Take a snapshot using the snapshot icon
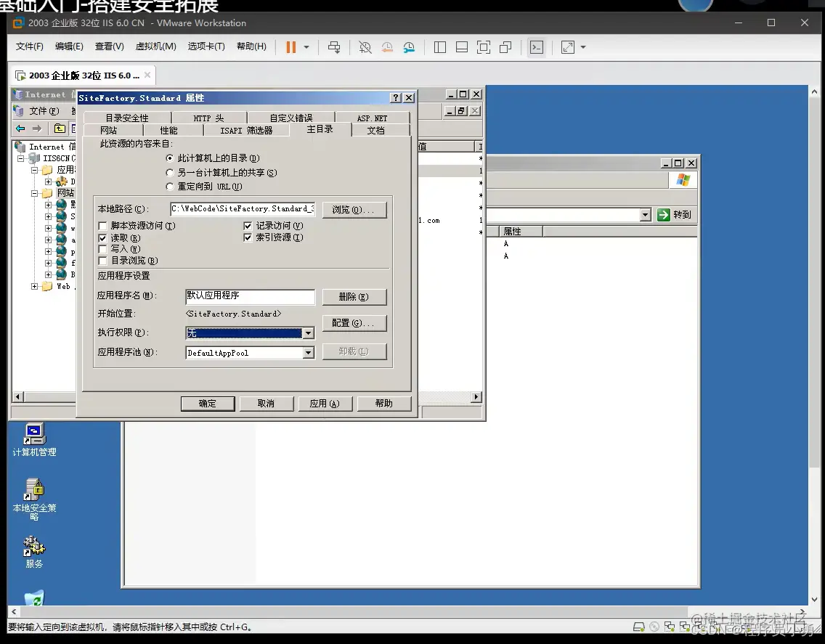 tap(365, 47)
